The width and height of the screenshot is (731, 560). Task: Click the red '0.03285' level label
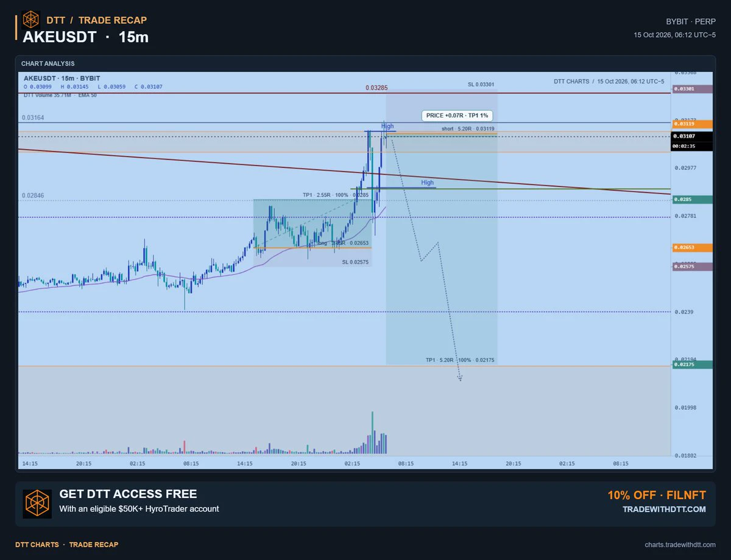tap(376, 88)
